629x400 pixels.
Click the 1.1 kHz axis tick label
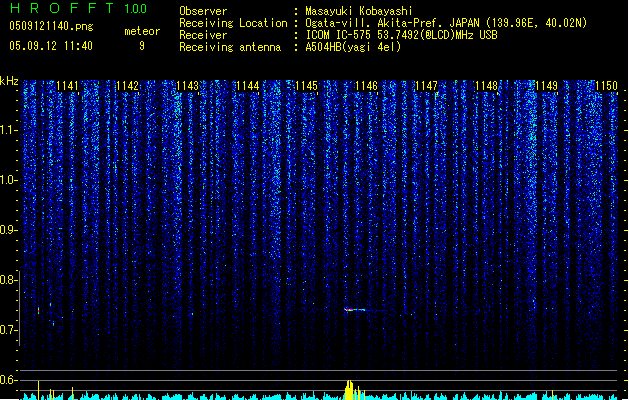point(8,130)
